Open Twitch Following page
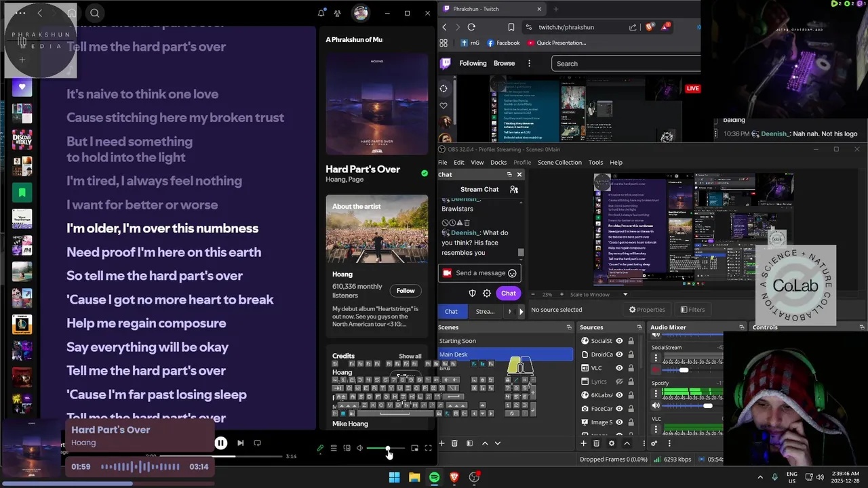 point(473,63)
